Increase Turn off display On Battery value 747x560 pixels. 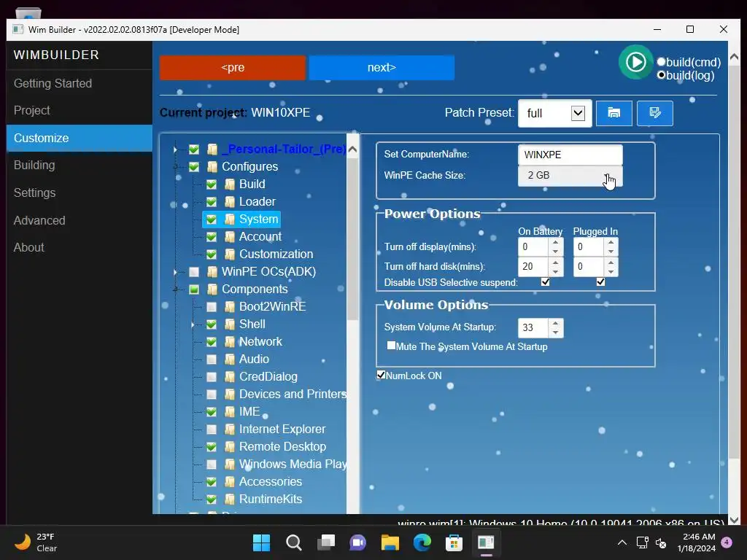pyautogui.click(x=555, y=242)
